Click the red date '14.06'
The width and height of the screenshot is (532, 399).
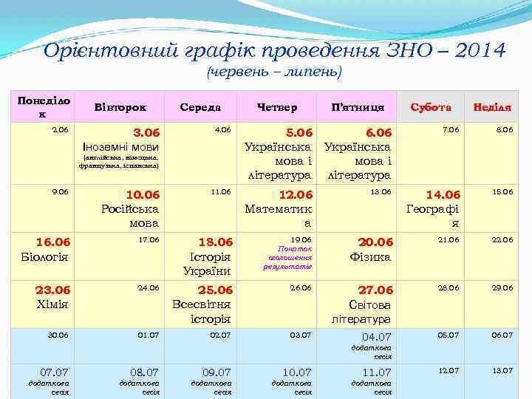(443, 195)
